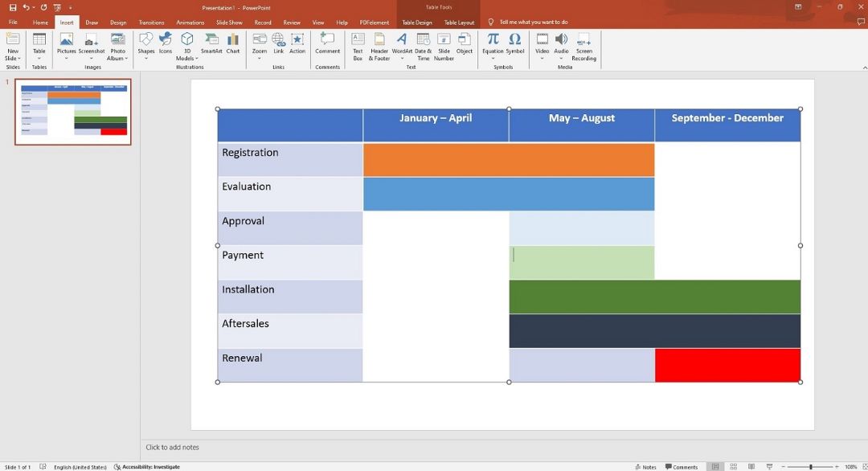Expand the Photo Album dropdown arrow
Screen dimensions: 868x471
pyautogui.click(x=126, y=58)
